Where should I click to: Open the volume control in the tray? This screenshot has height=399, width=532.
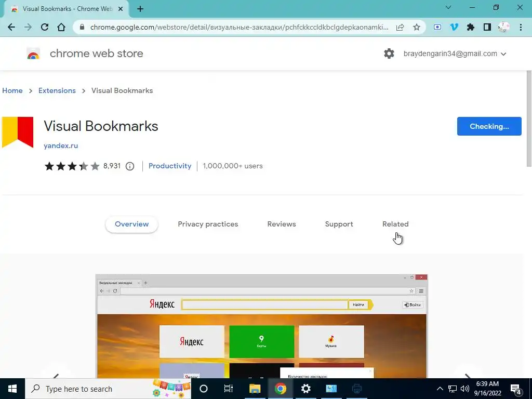tap(465, 389)
